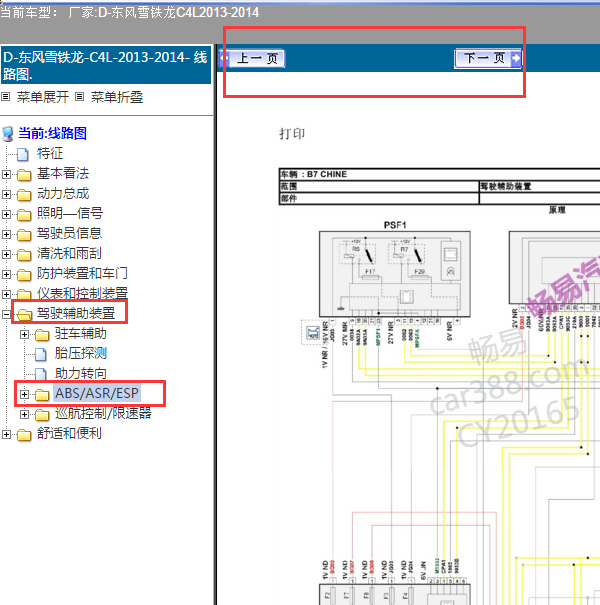This screenshot has width=600, height=605.
Task: Select the 仪表和控制装置 tree item
Action: 82,293
